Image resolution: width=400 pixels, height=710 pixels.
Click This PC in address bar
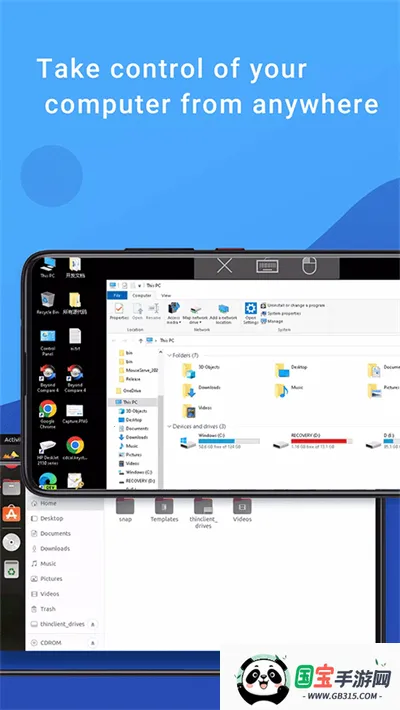click(167, 341)
